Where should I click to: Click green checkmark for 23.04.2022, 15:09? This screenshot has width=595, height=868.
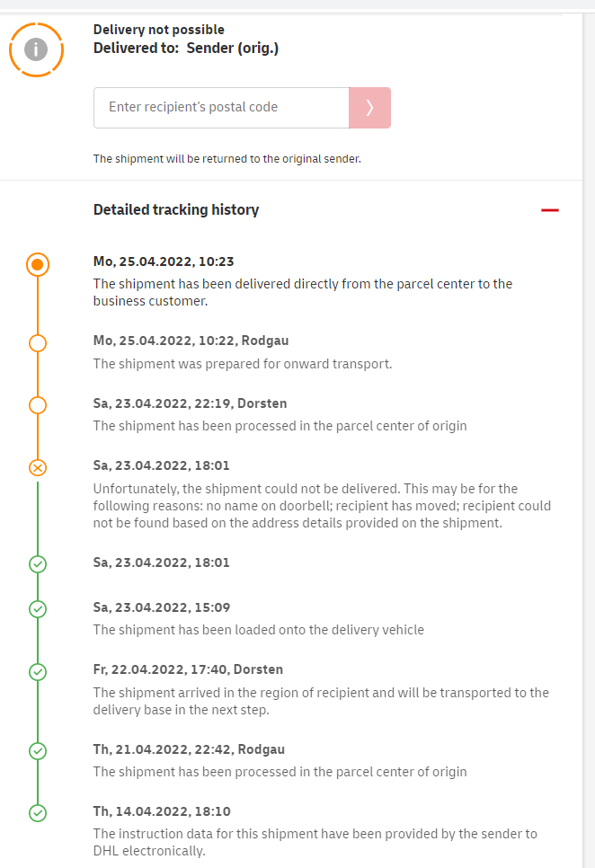(x=38, y=609)
